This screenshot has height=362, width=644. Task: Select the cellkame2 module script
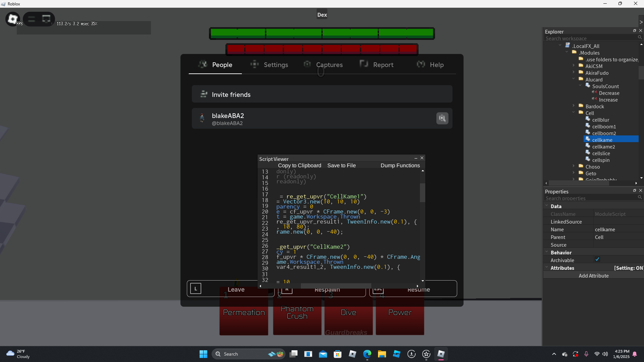[x=603, y=147]
